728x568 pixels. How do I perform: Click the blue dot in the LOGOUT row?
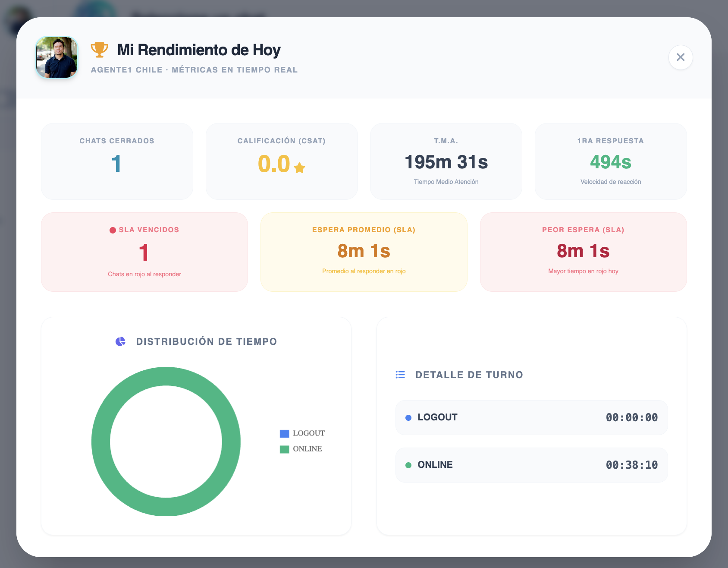pyautogui.click(x=408, y=418)
